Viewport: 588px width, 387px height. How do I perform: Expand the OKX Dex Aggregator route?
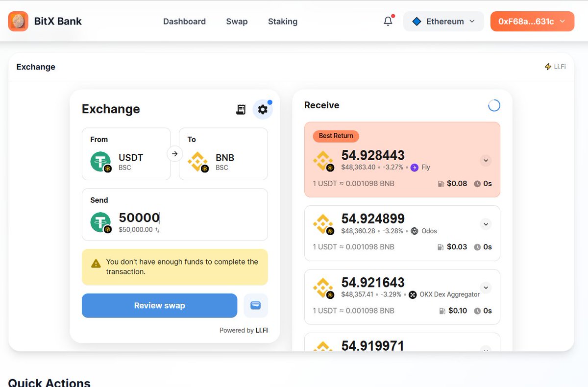coord(486,288)
